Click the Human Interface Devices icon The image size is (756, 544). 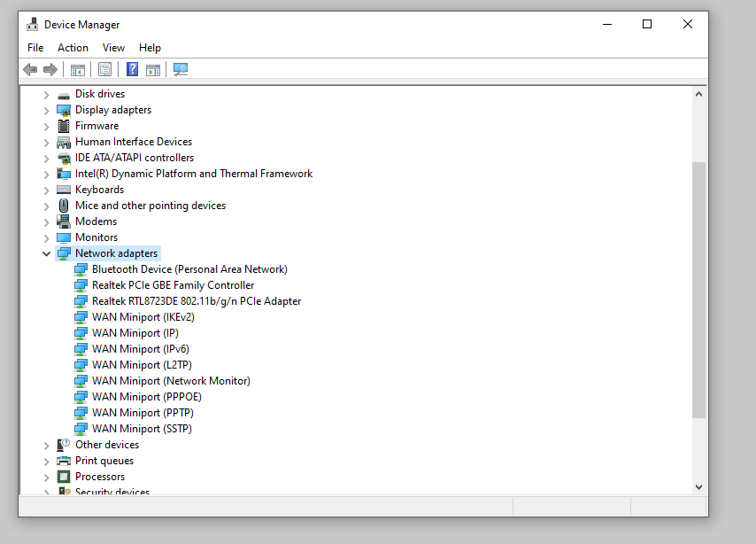[64, 143]
